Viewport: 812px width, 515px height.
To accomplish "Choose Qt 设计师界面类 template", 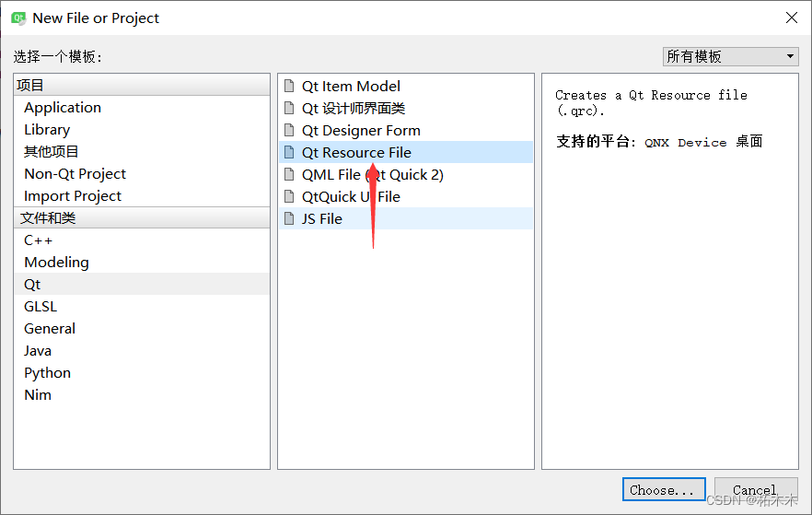I will tap(406, 108).
